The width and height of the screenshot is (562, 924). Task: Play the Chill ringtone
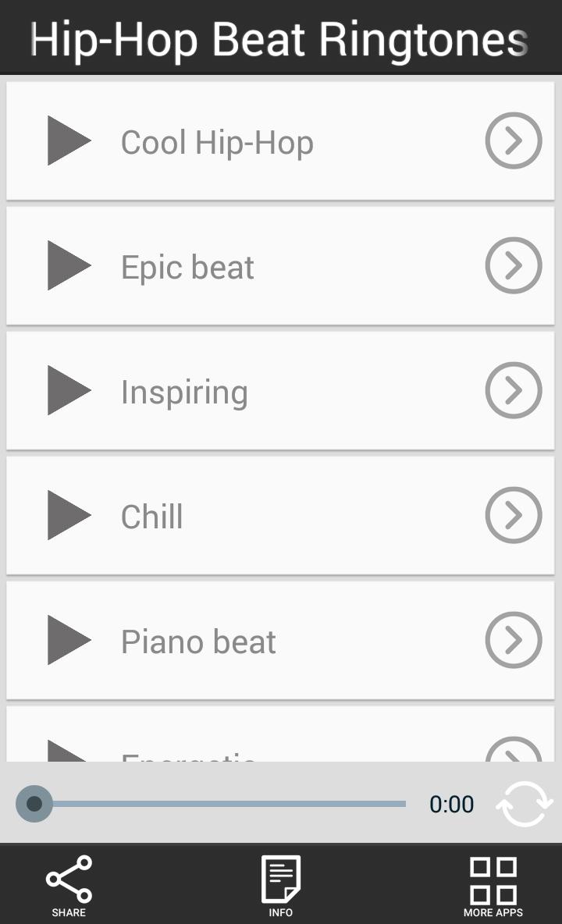coord(69,515)
